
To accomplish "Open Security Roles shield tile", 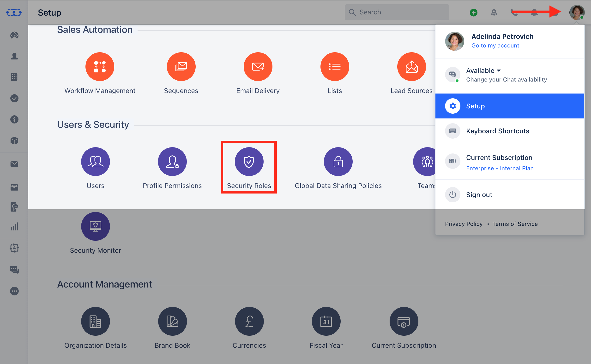I will (249, 162).
